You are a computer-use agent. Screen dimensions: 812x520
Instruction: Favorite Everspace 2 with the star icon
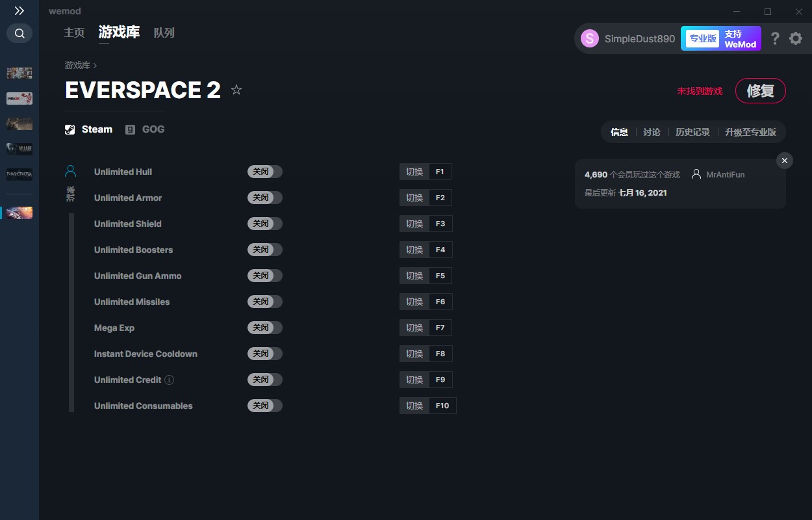pos(236,90)
